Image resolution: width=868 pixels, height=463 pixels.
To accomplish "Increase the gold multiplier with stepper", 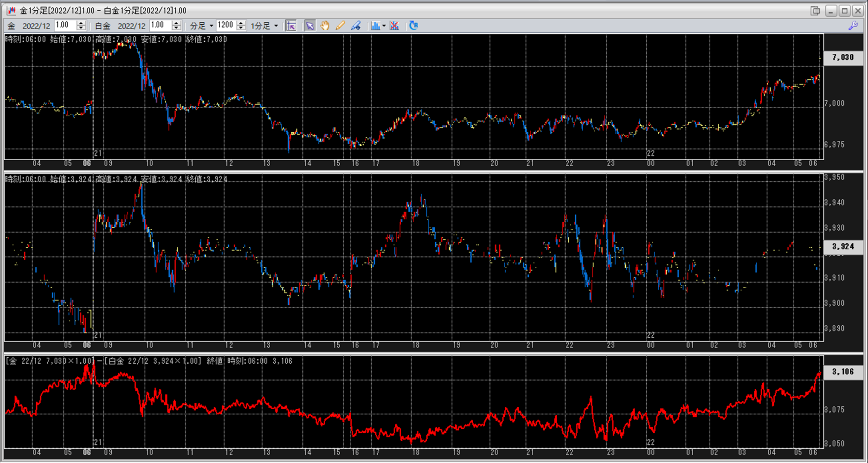I will coord(81,23).
